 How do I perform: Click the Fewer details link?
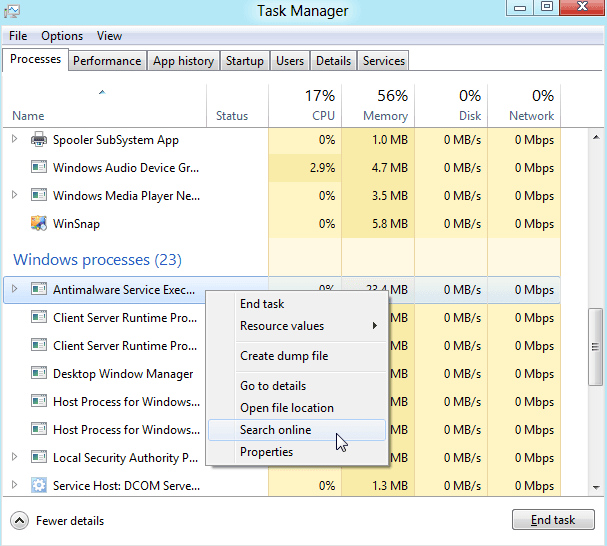pos(70,521)
